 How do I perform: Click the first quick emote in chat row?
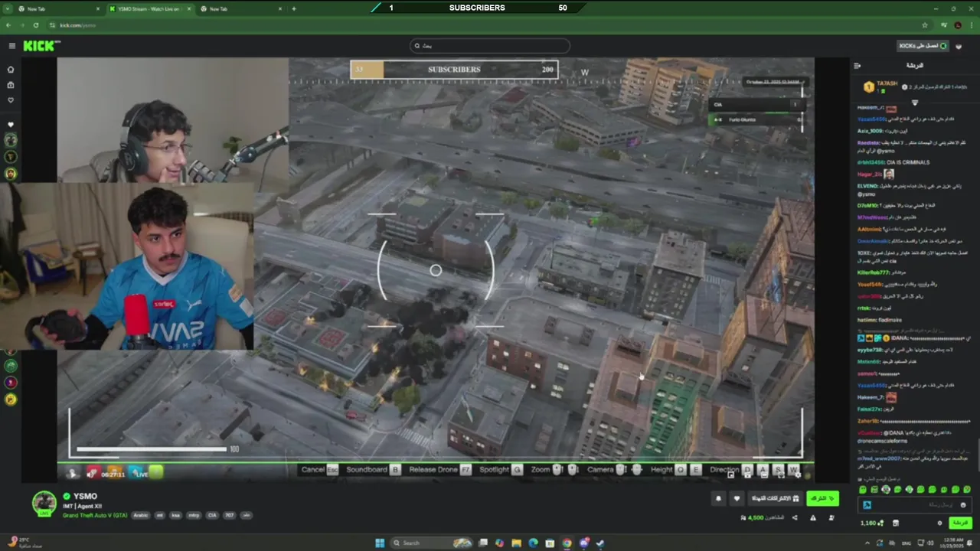click(863, 490)
